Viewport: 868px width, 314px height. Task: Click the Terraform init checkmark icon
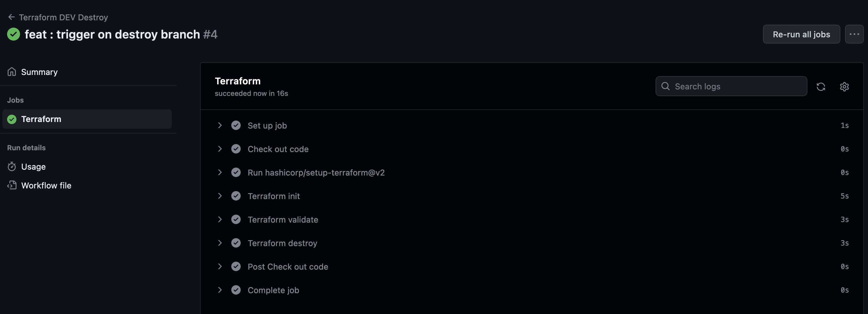coord(236,196)
